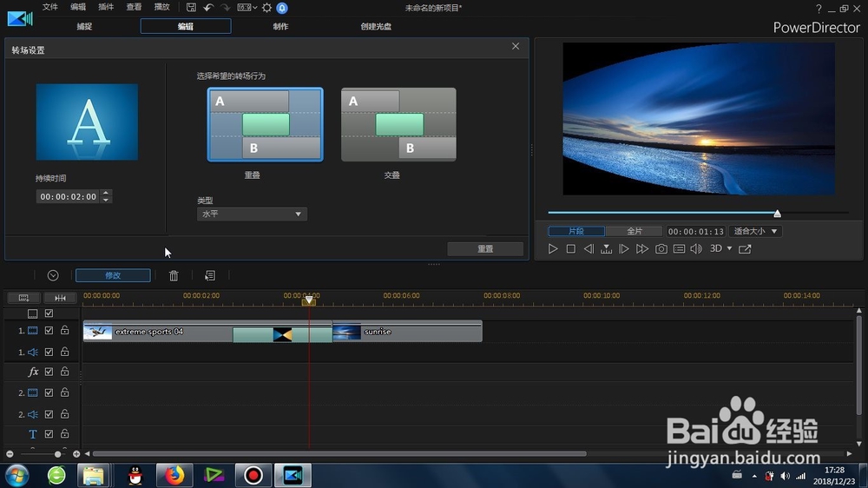Zoom in timeline with plus button

[x=76, y=454]
